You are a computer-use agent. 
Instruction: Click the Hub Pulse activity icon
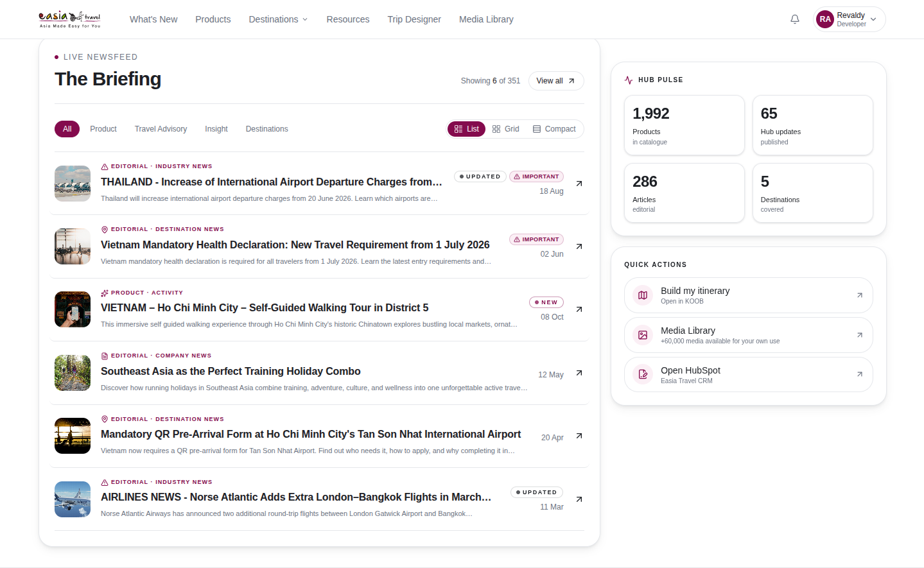[x=629, y=80]
